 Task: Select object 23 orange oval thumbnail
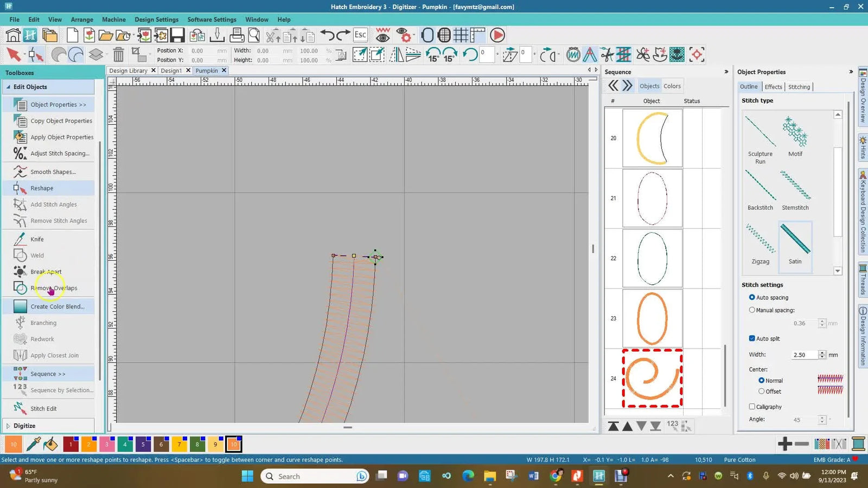(652, 318)
